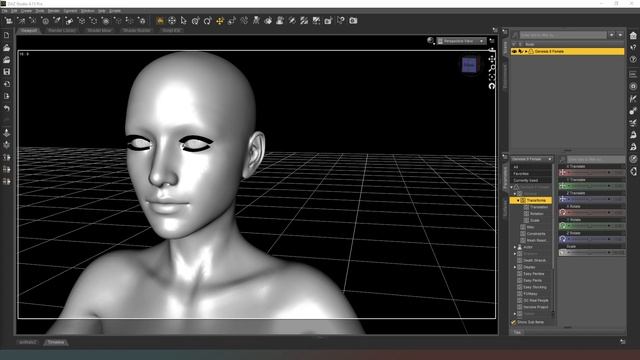Select the Currently Used parameters filter

tap(531, 180)
